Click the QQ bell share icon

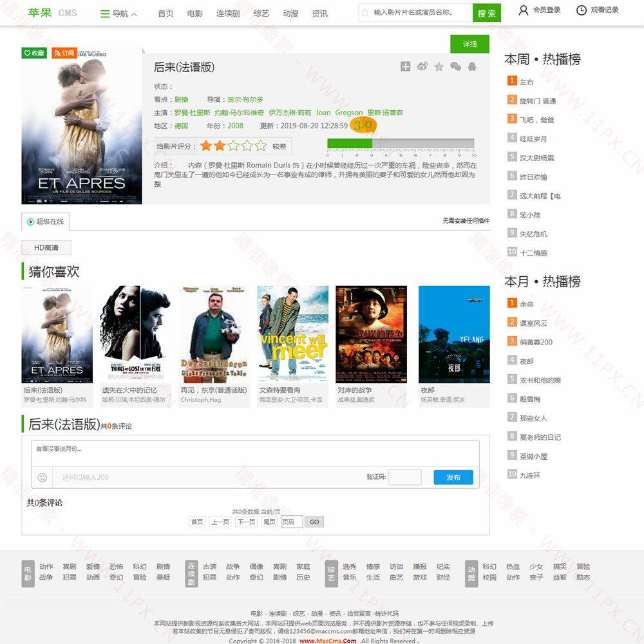(x=472, y=66)
